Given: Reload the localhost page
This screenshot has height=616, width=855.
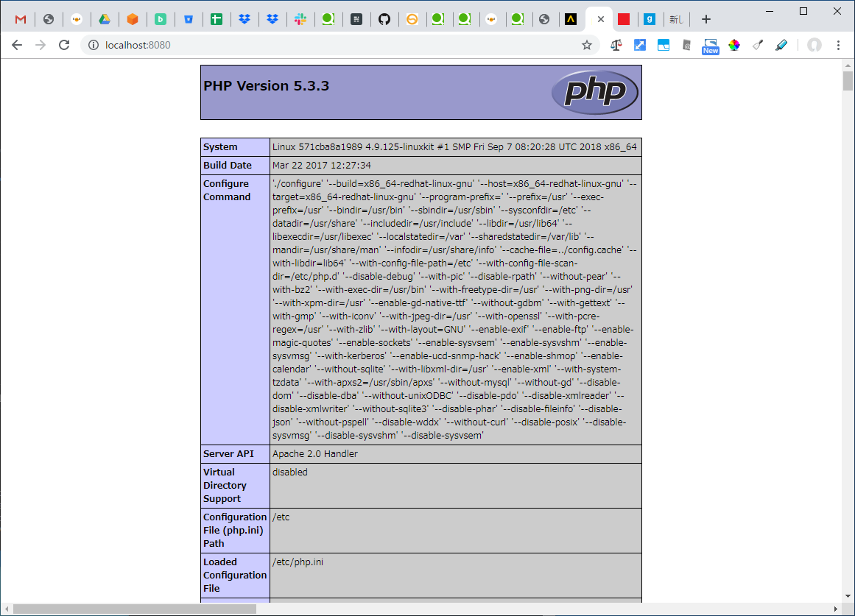Looking at the screenshot, I should coord(64,45).
